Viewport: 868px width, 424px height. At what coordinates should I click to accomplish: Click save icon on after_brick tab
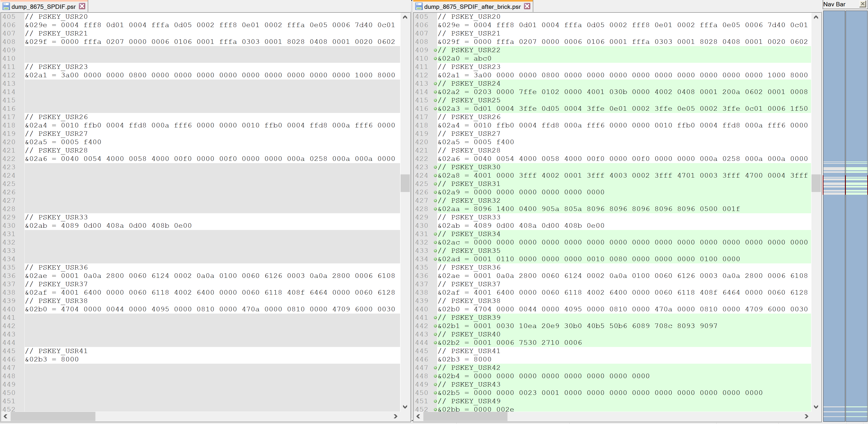[x=418, y=6]
